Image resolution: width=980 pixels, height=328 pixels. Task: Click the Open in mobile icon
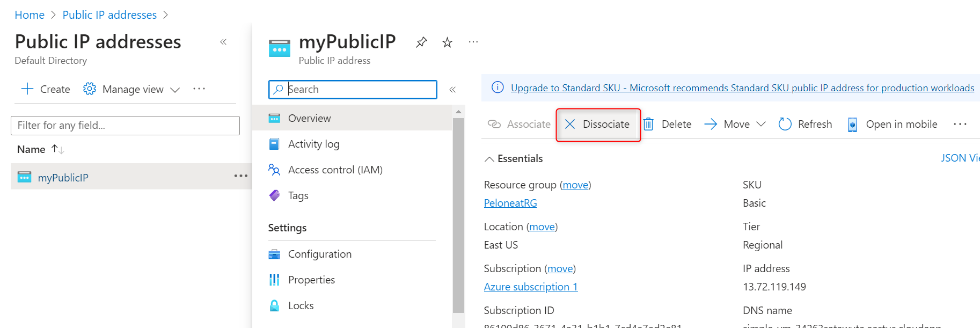pyautogui.click(x=852, y=125)
